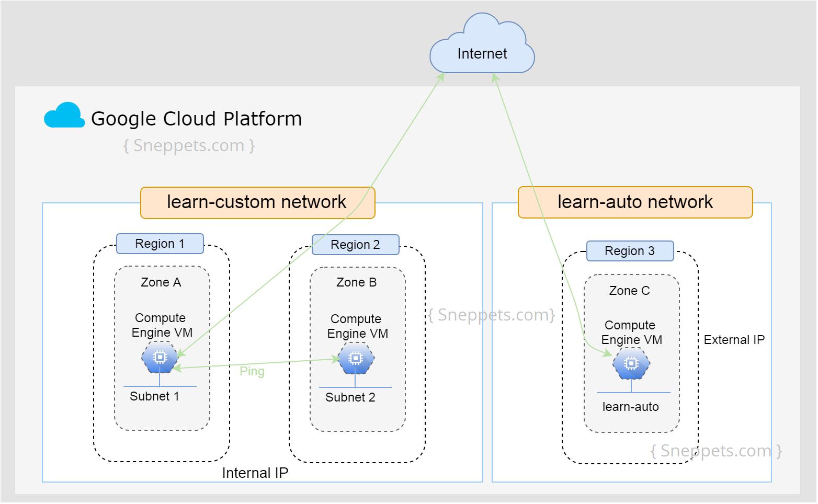Image resolution: width=818 pixels, height=504 pixels.
Task: Click the learn-auto network label box
Action: [635, 202]
